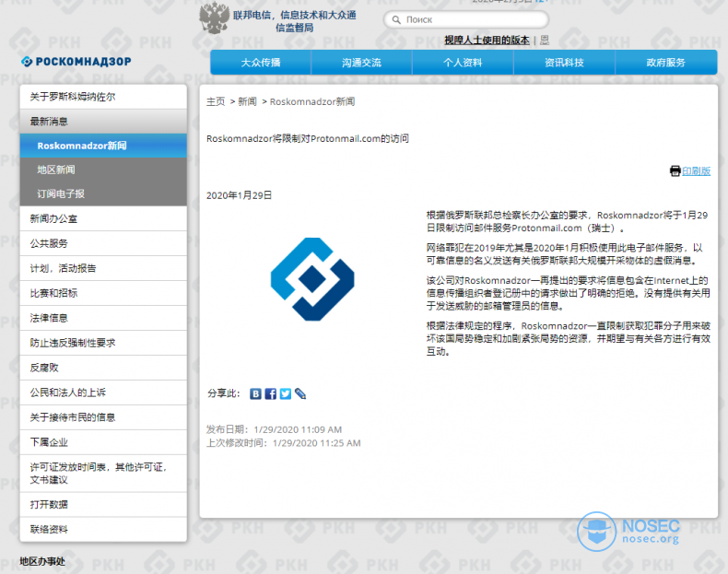Open 联络资料 sidebar item

[x=103, y=530]
